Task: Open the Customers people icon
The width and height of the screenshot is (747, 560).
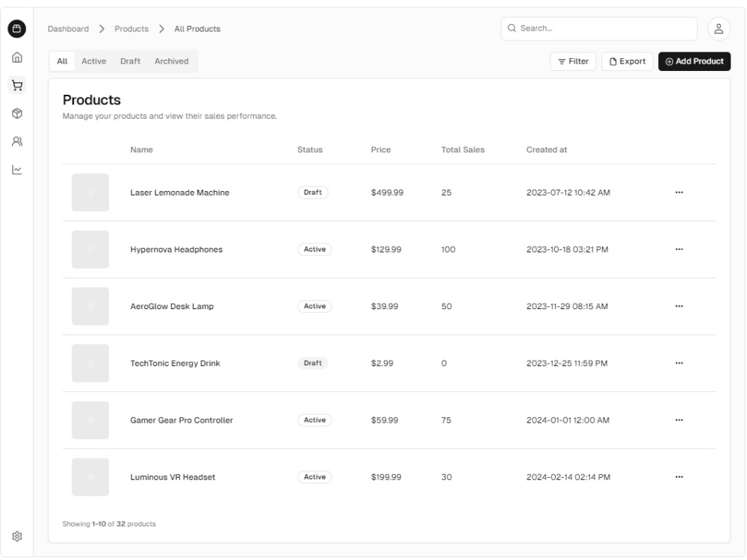Action: point(17,141)
